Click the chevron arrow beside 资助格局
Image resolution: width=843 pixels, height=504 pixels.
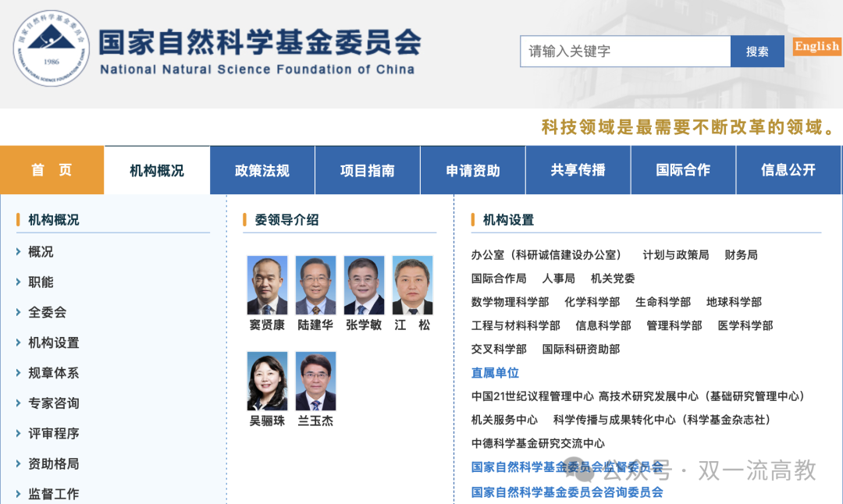click(x=18, y=463)
